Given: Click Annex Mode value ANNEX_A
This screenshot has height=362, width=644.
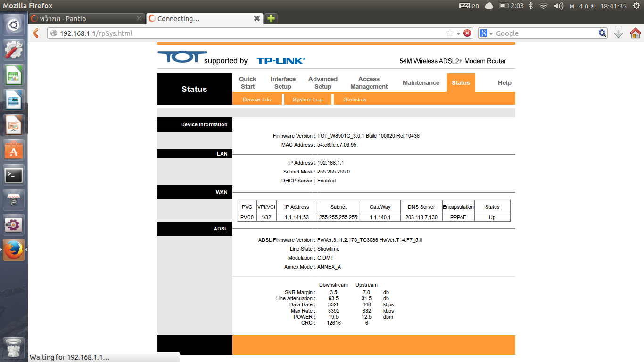Looking at the screenshot, I should 329,267.
